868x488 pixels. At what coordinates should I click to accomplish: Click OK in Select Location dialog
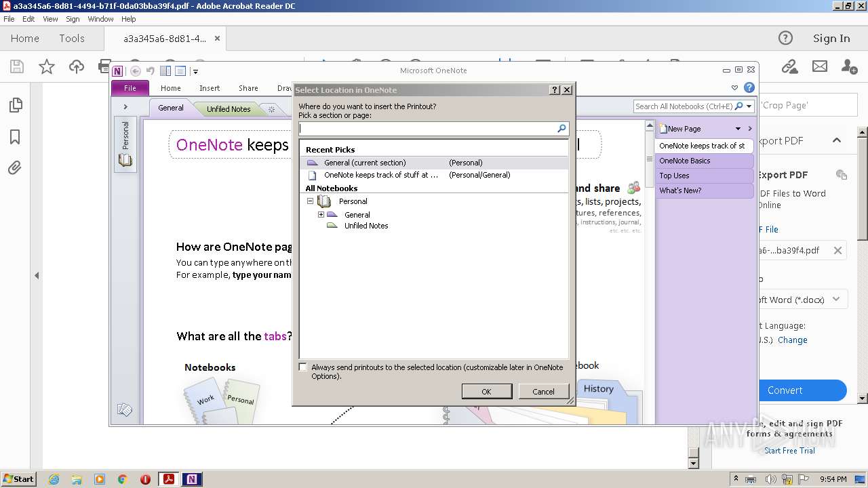[486, 391]
